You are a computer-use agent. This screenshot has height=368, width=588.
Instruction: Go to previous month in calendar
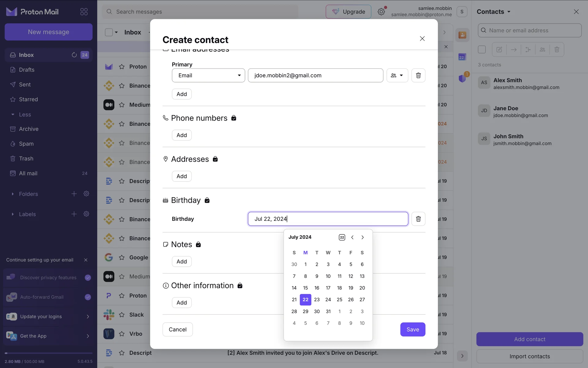[352, 237]
